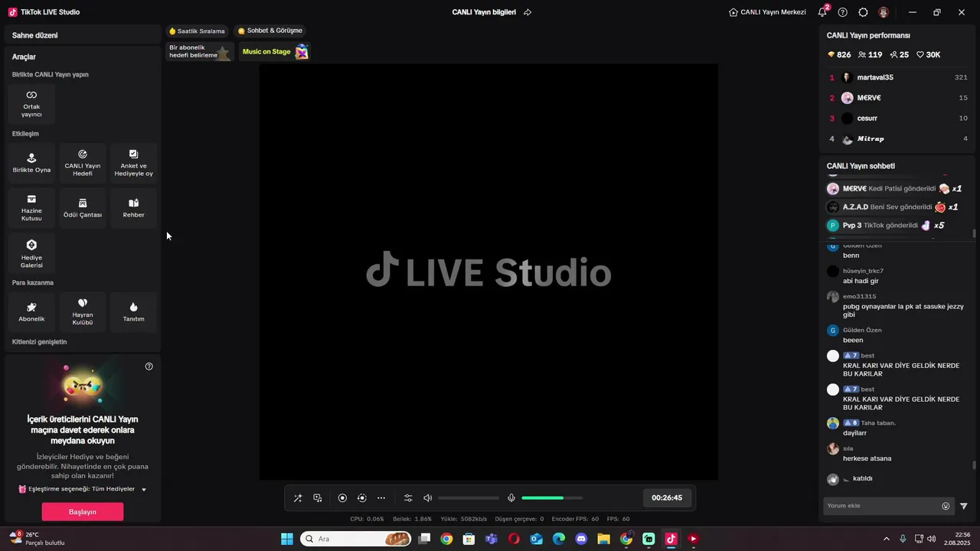Click the Başlayın button

[x=83, y=511]
